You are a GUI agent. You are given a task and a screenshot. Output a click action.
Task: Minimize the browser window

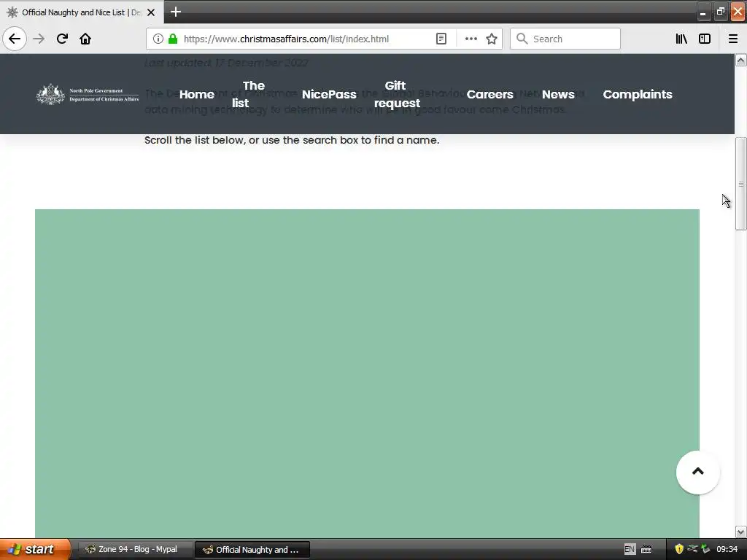coord(703,13)
